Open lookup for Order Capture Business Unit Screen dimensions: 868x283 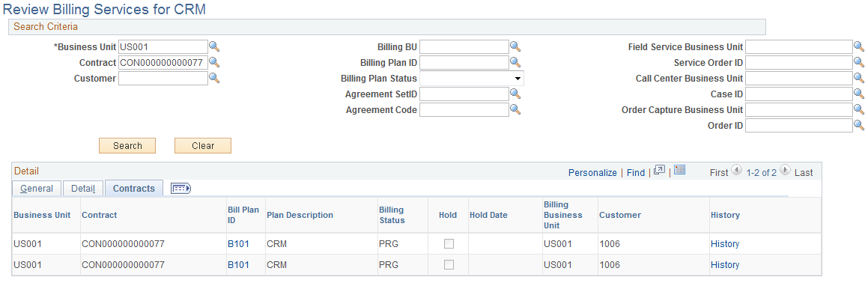(x=859, y=109)
